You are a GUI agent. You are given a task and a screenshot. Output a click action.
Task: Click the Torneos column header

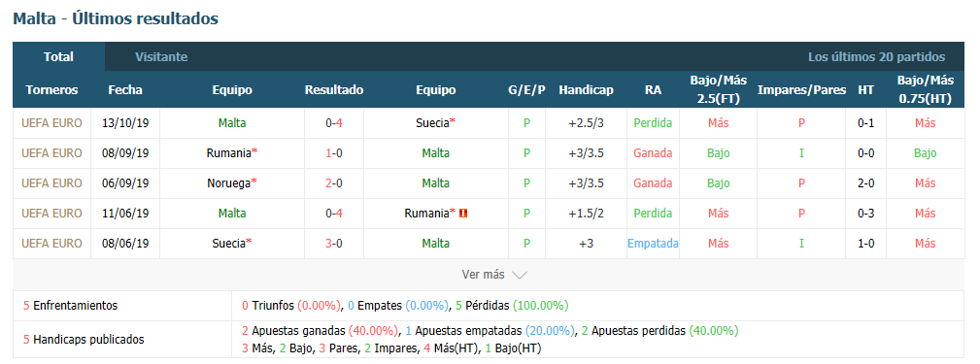click(x=51, y=90)
